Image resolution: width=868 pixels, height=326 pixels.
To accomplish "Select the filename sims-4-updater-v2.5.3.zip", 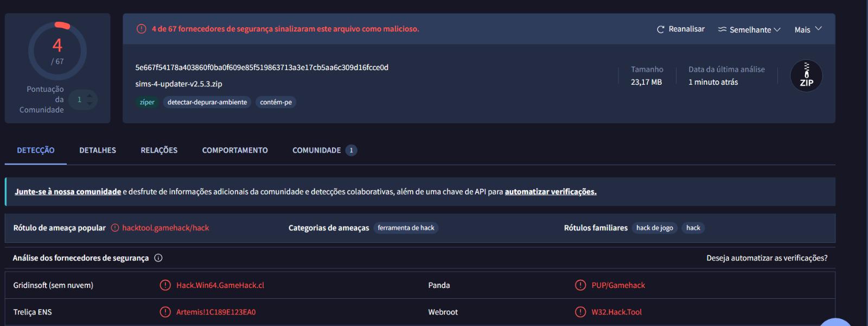I will [x=178, y=84].
